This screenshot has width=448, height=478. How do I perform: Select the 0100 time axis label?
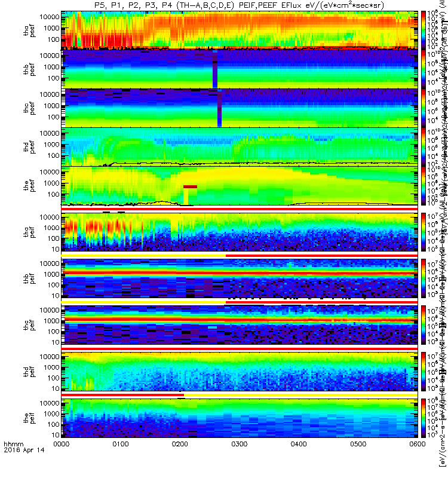(x=121, y=444)
